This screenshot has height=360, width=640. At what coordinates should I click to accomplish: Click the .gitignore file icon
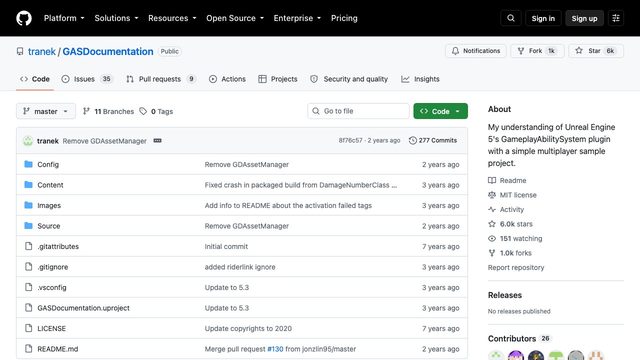(x=28, y=267)
